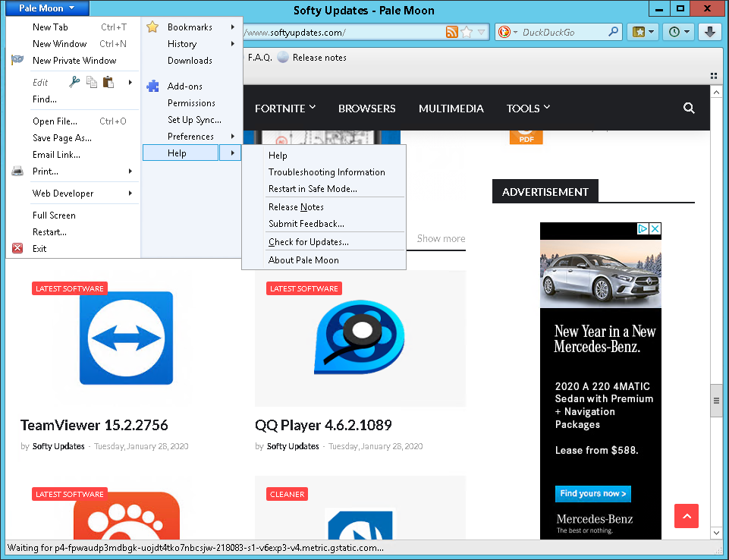Screen dimensions: 729x560
Task: Select Full Screen menu item
Action: point(74,216)
